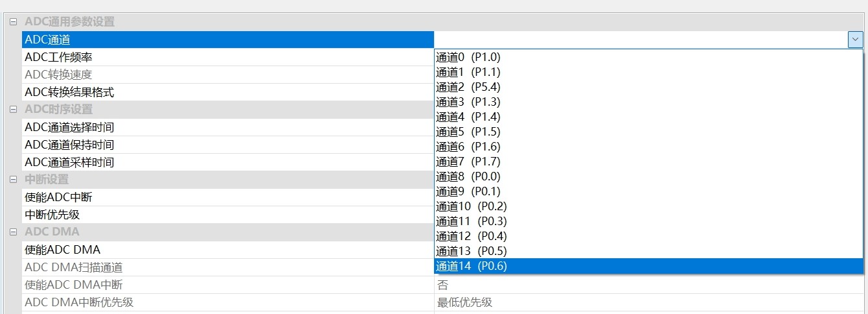Select the ADC通道选择时间 property
This screenshot has width=868, height=314.
(x=228, y=127)
